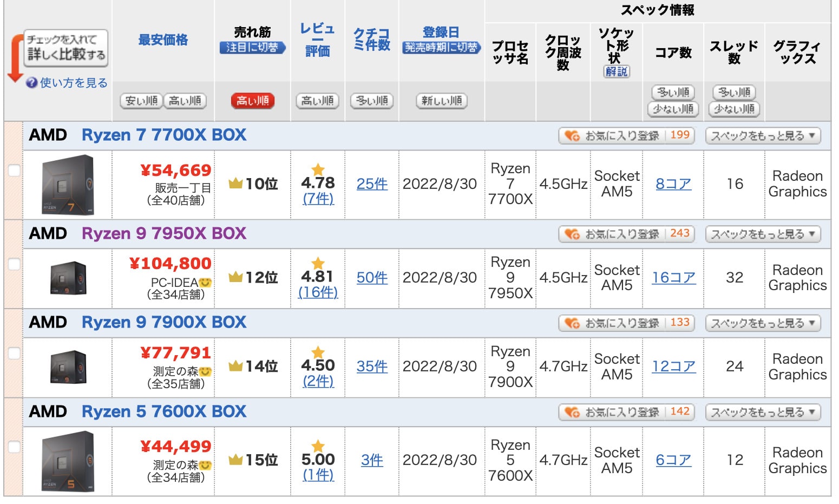Open the Ryzen 7 7700X BOX product link

[x=164, y=135]
